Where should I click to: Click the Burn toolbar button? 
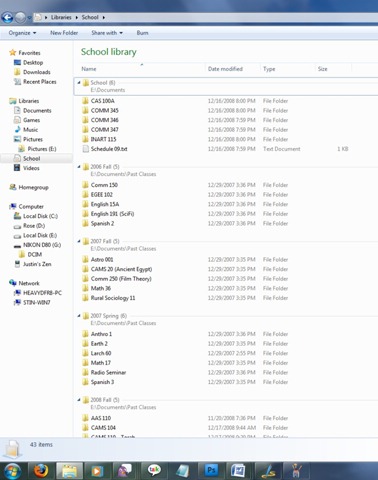pyautogui.click(x=142, y=33)
